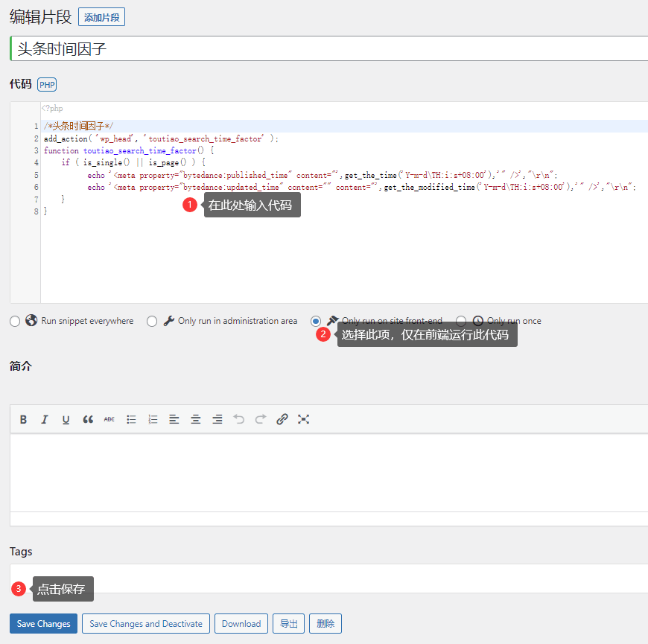Insert numbered list
The height and width of the screenshot is (644, 648).
153,419
